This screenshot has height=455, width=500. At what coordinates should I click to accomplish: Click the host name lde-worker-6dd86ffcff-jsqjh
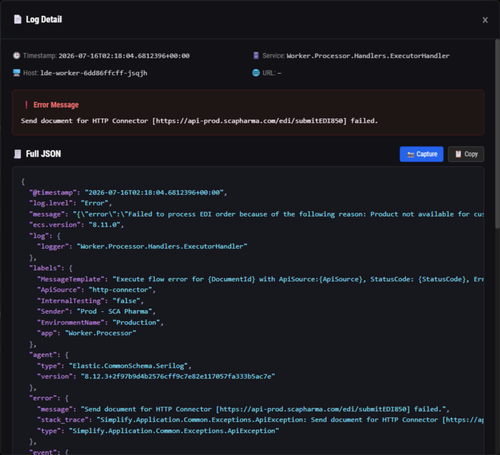click(94, 73)
